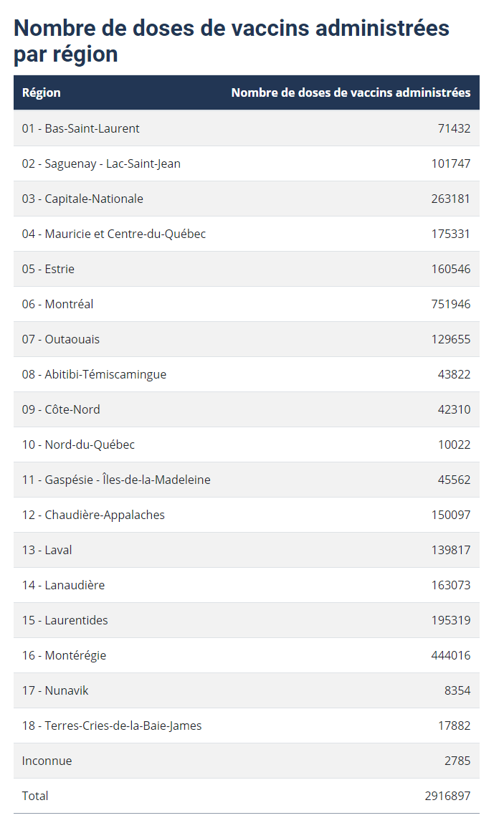This screenshot has height=818, width=504.
Task: Select the 10 - Nord-du-Québec row
Action: pyautogui.click(x=246, y=444)
